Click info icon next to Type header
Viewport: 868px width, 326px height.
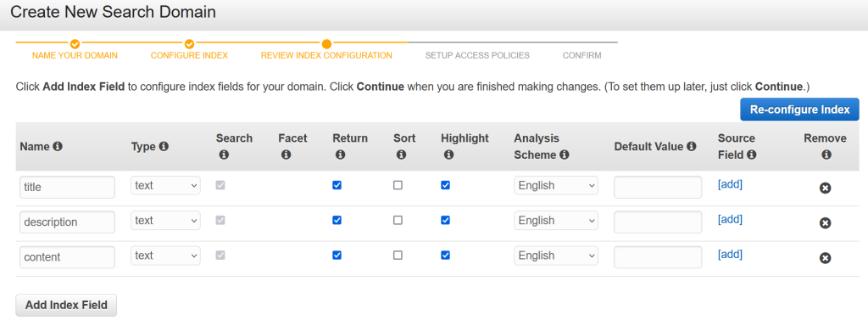pyautogui.click(x=164, y=147)
